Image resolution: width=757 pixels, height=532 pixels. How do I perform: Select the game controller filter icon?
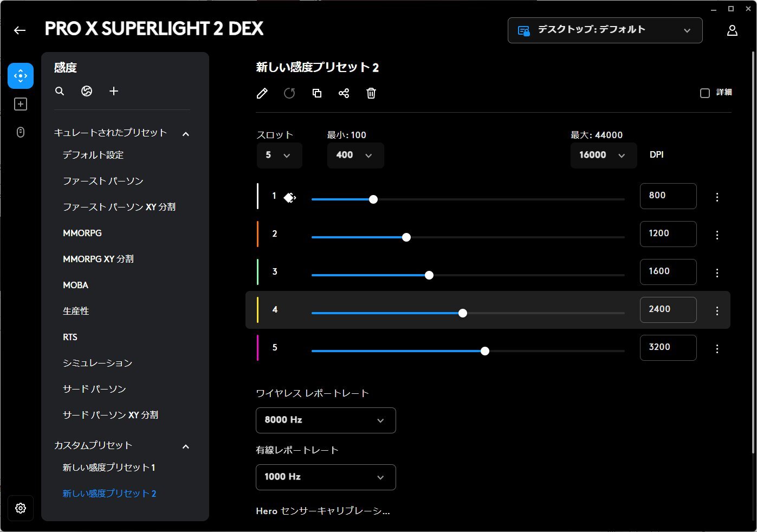pos(86,91)
